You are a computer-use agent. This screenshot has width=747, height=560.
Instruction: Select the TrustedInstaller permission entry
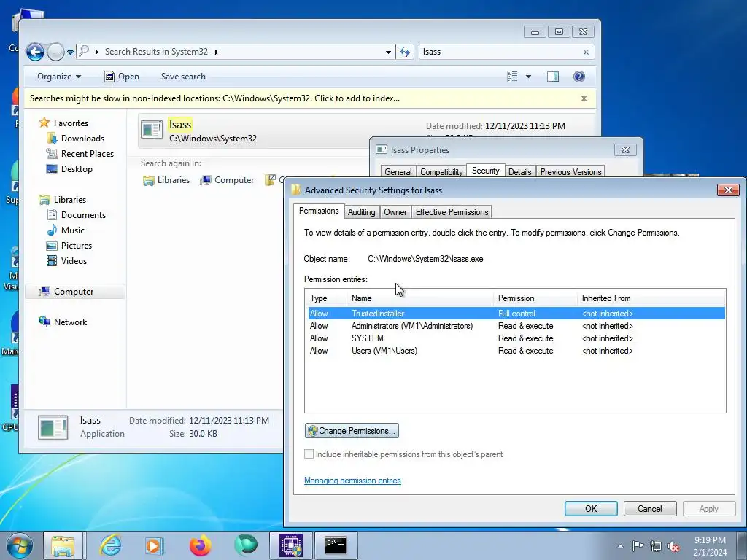click(x=516, y=314)
